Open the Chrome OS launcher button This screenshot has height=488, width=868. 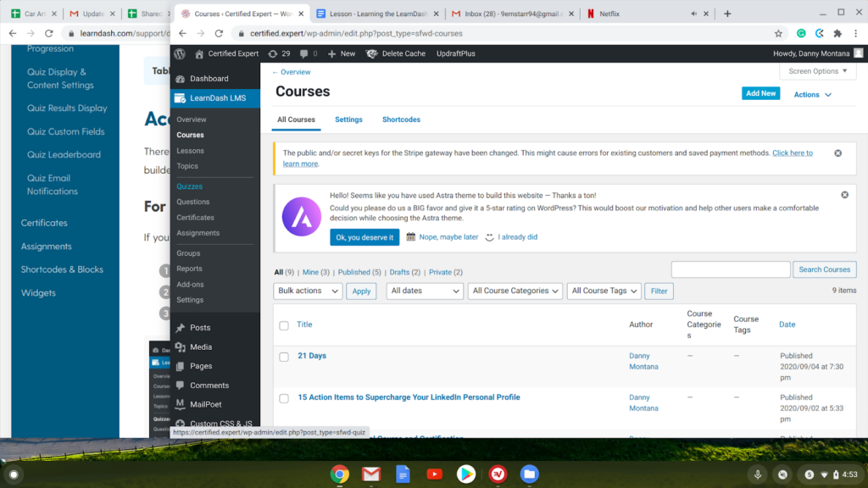[x=14, y=474]
